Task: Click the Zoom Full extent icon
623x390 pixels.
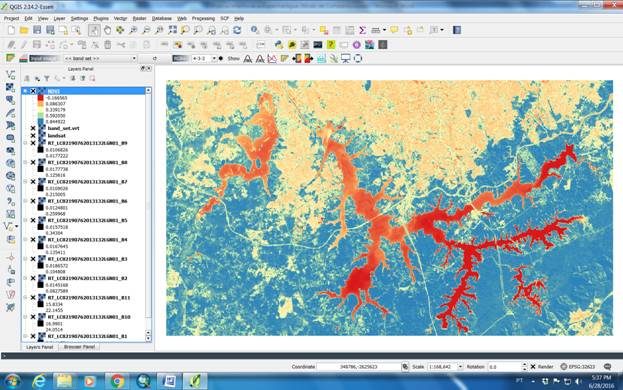Action: point(172,30)
